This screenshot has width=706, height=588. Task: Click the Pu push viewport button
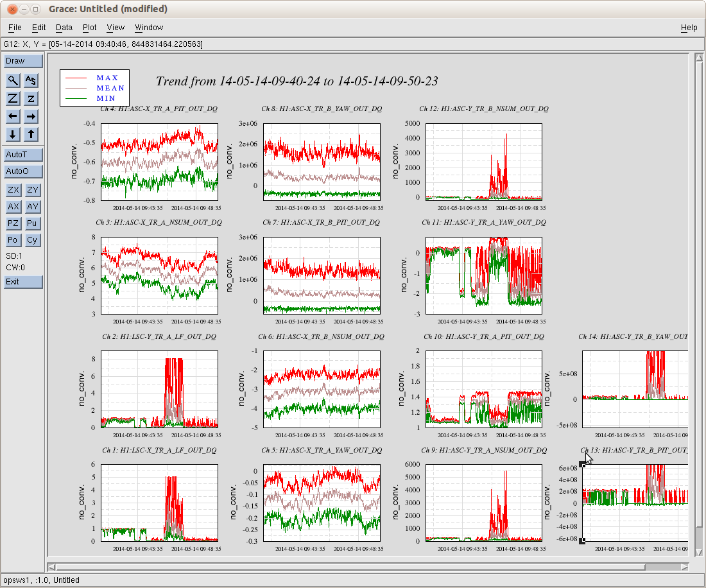[x=33, y=223]
